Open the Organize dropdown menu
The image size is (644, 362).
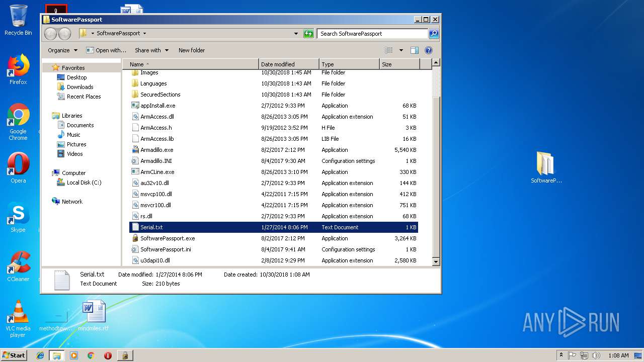point(62,50)
